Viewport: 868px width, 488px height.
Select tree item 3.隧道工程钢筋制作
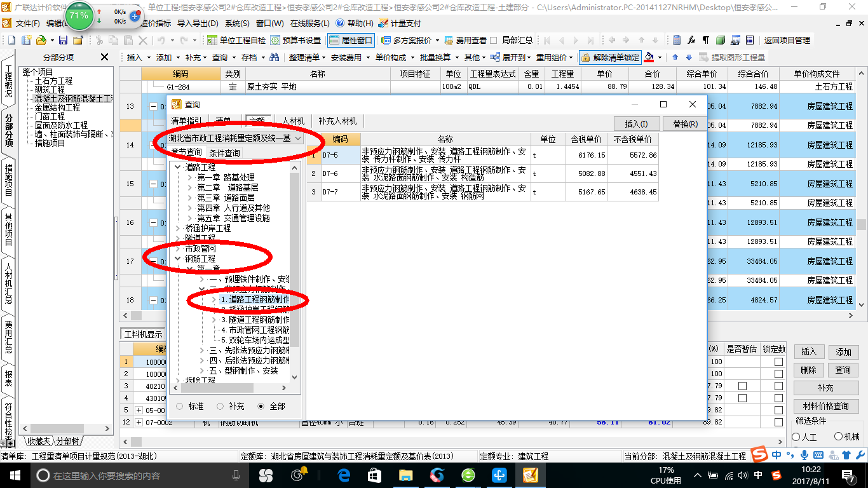point(255,320)
